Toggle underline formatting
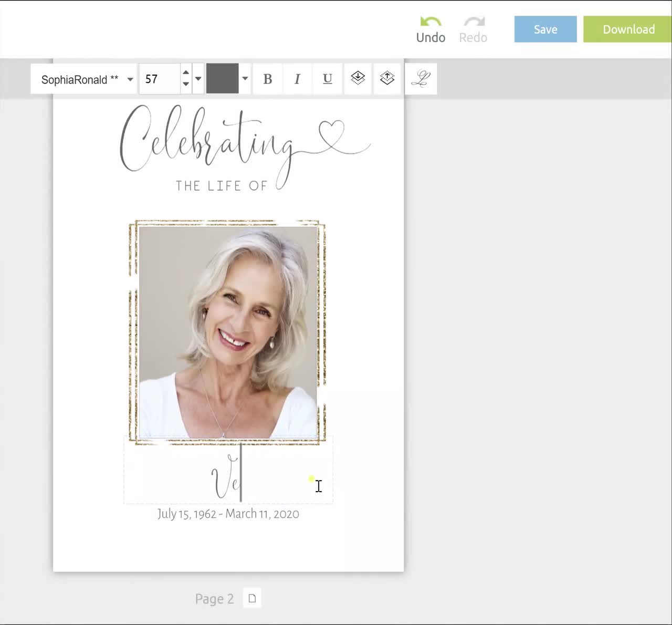 pyautogui.click(x=328, y=79)
